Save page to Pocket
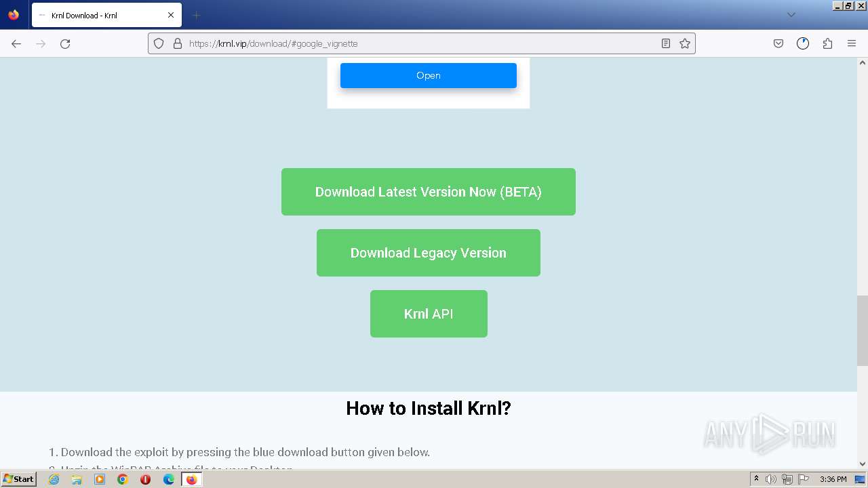 coord(778,43)
